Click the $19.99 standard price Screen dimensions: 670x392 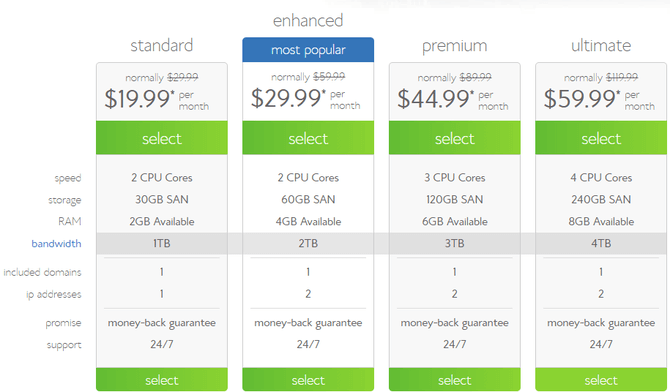tap(140, 99)
